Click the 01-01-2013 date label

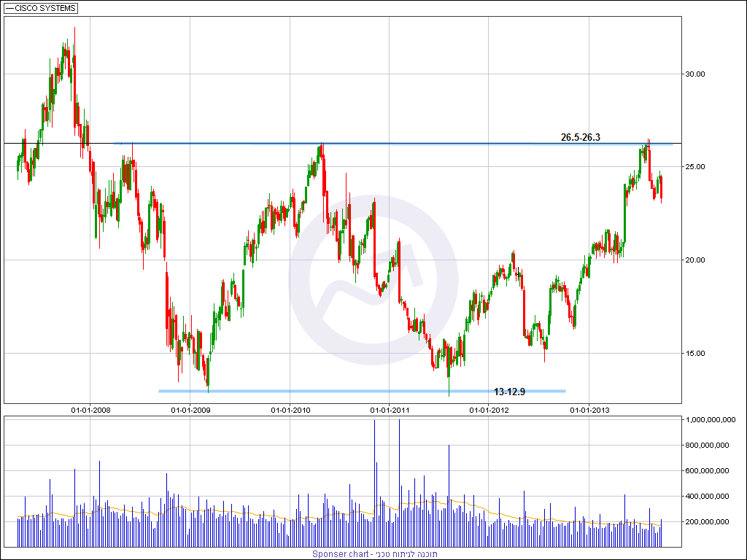[589, 410]
